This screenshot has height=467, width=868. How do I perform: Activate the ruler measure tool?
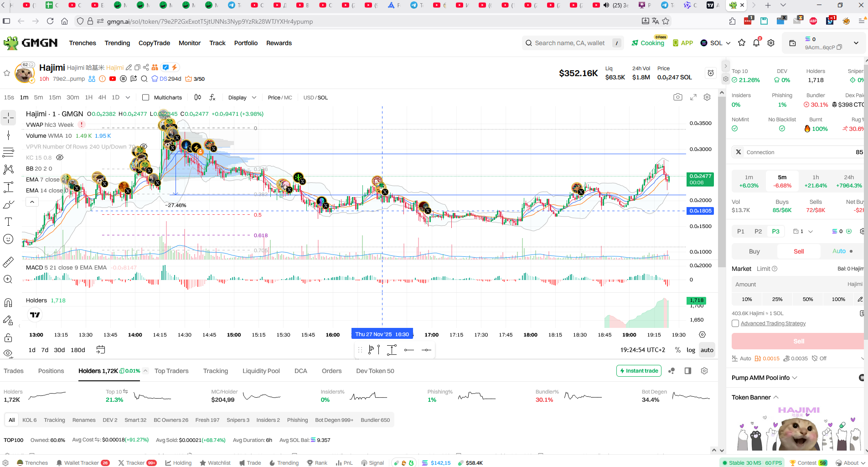click(x=8, y=262)
